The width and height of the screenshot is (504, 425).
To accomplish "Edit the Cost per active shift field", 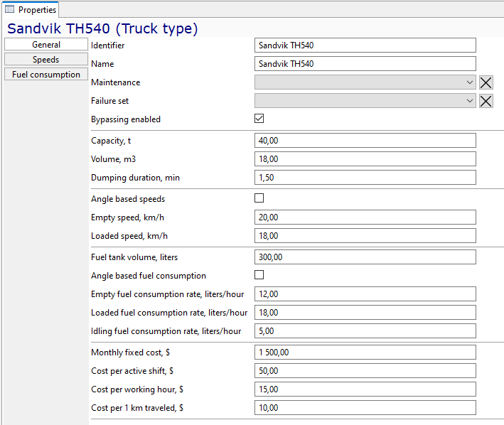I will [365, 371].
